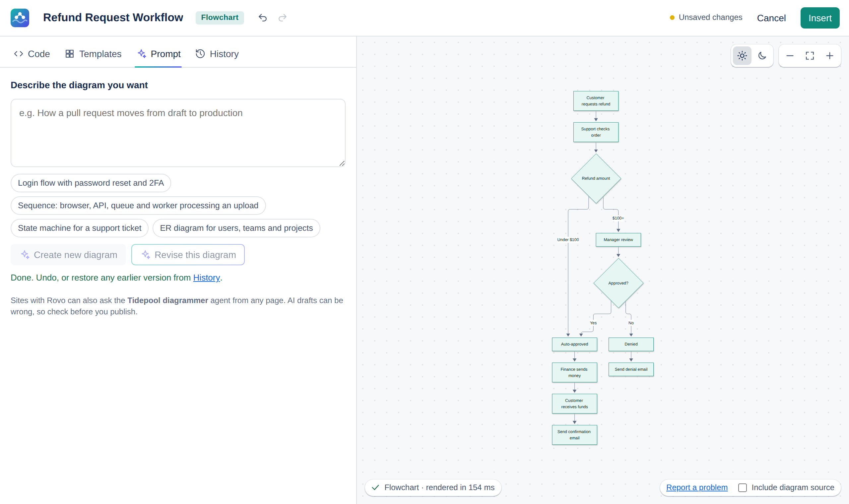Select the Send confirmation email node
Image resolution: width=849 pixels, height=504 pixels.
coord(574,435)
